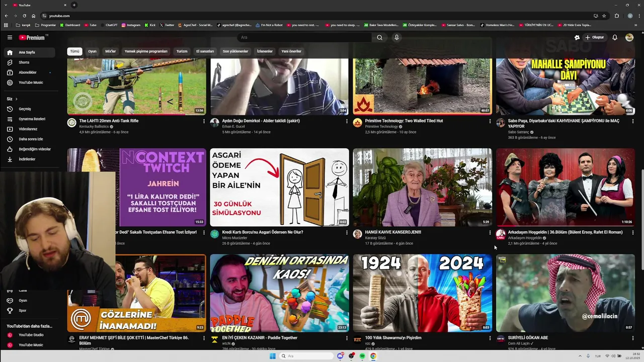
Task: Open the Asgari Ödeme simulation thumbnail
Action: pyautogui.click(x=279, y=187)
